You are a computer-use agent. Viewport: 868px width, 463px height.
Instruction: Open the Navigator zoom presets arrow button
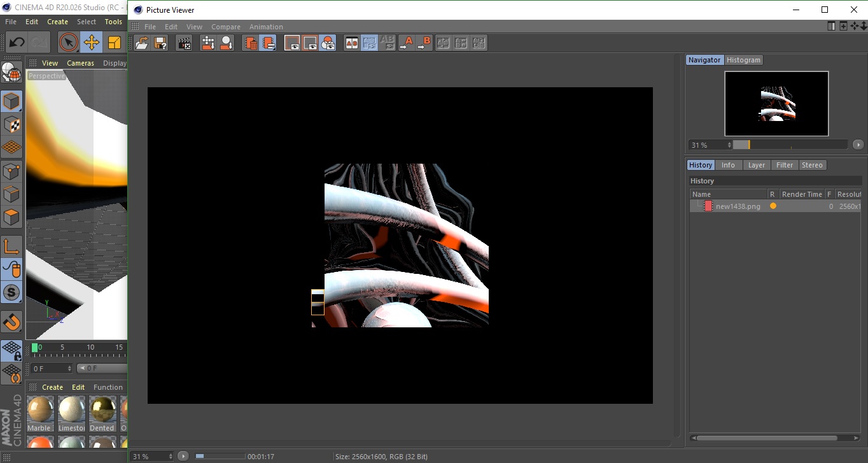tap(858, 145)
